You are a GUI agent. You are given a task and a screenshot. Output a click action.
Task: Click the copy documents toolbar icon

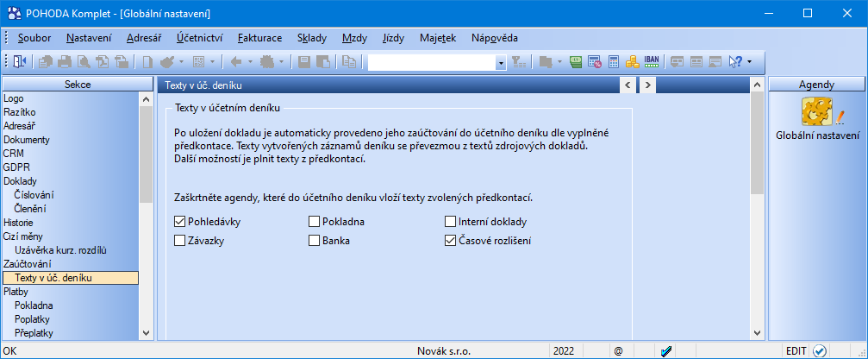349,62
